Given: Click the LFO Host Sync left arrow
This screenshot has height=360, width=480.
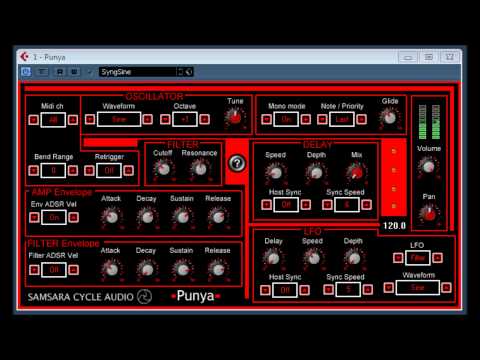Looking at the screenshot, I should (x=265, y=290).
